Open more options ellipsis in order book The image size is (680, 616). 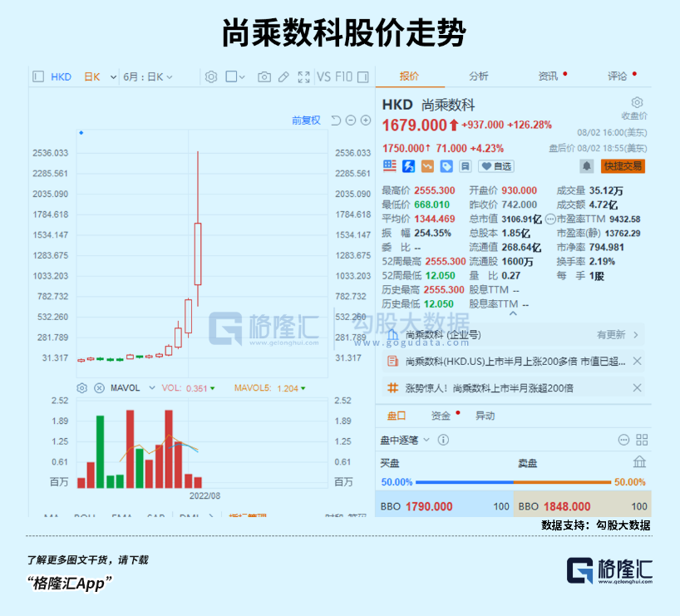[623, 440]
